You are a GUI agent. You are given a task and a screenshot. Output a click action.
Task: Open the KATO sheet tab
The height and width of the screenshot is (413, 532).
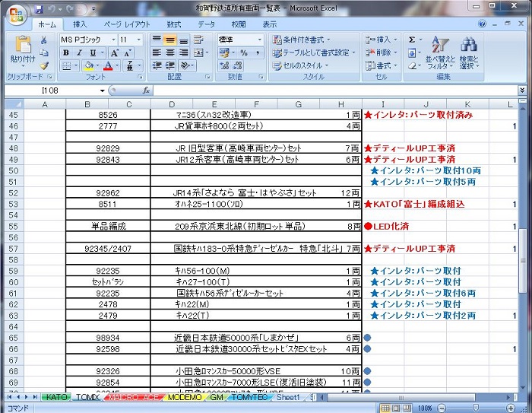[57, 397]
